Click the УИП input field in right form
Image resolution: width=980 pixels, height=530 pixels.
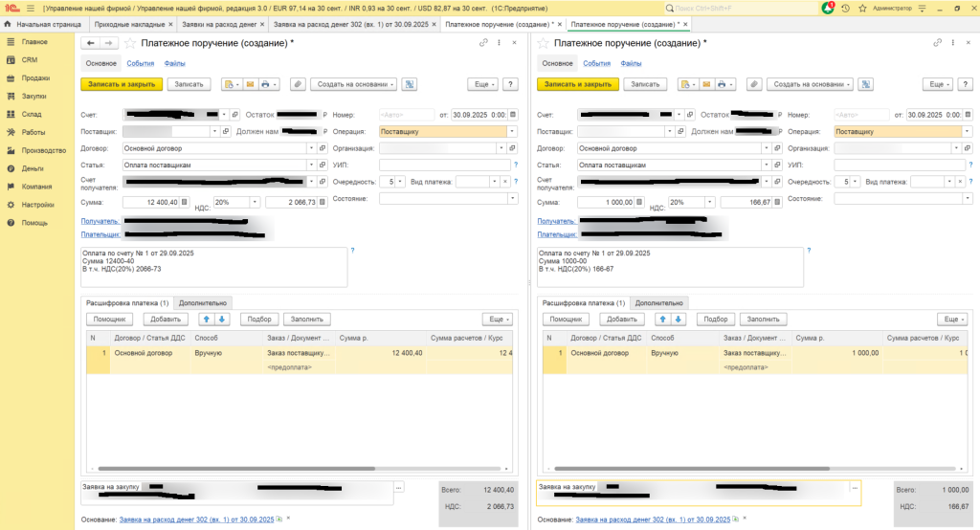coord(900,166)
